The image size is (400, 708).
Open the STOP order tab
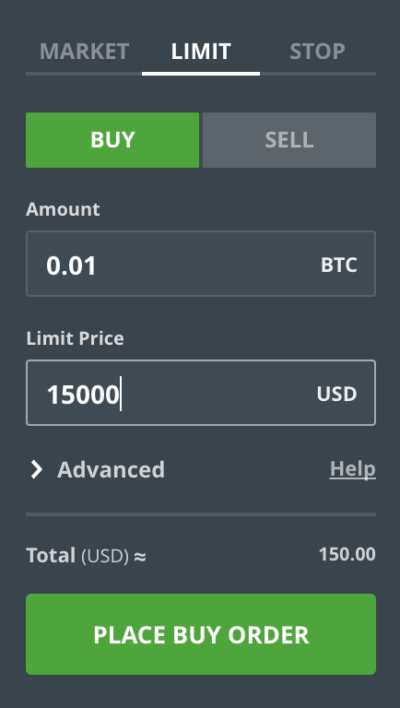[317, 51]
